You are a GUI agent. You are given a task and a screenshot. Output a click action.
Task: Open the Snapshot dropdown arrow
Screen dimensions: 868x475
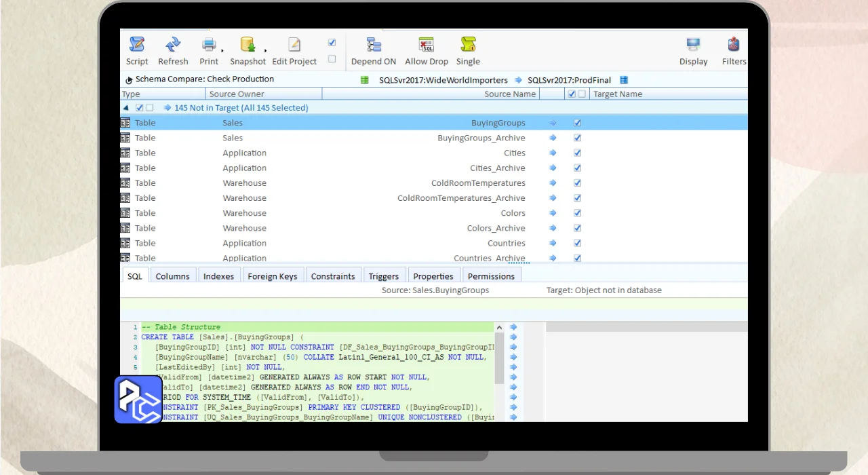tap(265, 50)
